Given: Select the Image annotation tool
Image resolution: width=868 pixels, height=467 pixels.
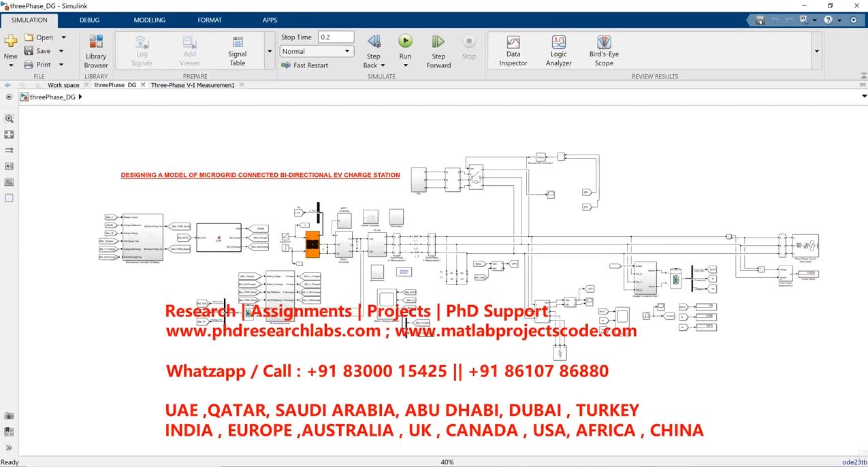Looking at the screenshot, I should click(x=9, y=182).
